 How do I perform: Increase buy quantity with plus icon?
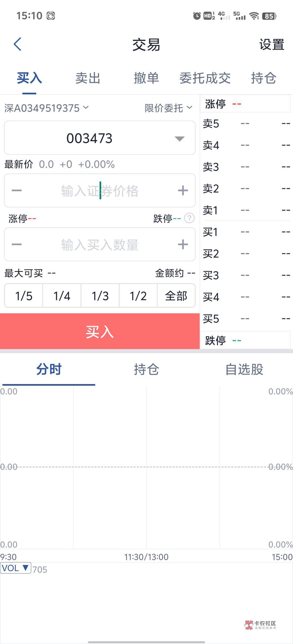[x=183, y=244]
